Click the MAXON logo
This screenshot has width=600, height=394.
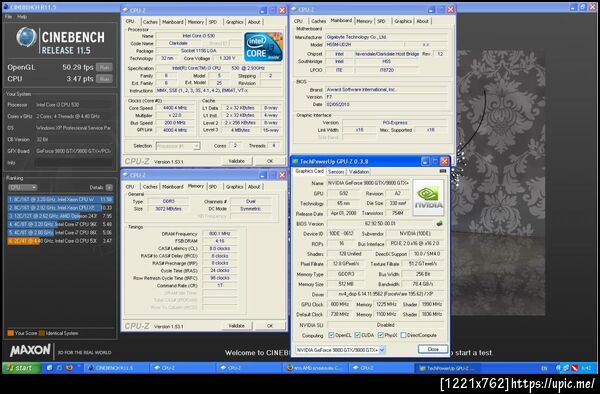[x=30, y=350]
